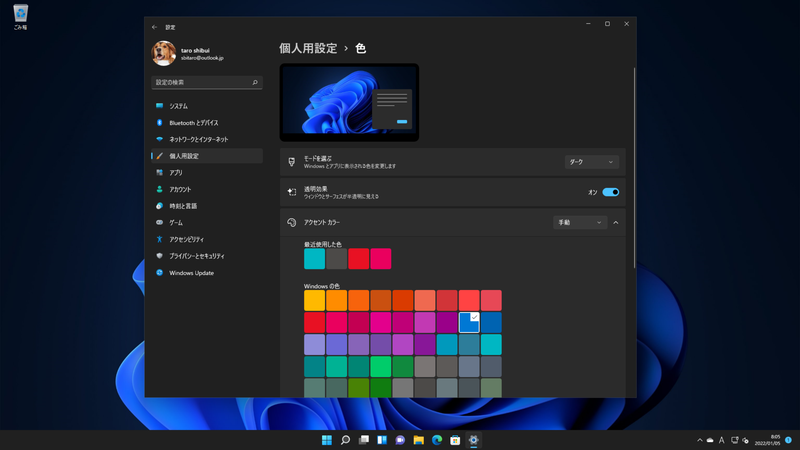Viewport: 800px width, 450px height.
Task: Open ネットワークとインターネット settings
Action: [198, 139]
